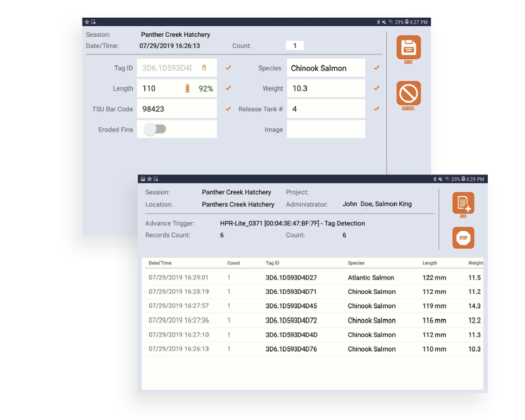Image resolution: width=525 pixels, height=420 pixels.
Task: Click the checkmark beside TSU Bar Code
Action: [x=229, y=108]
